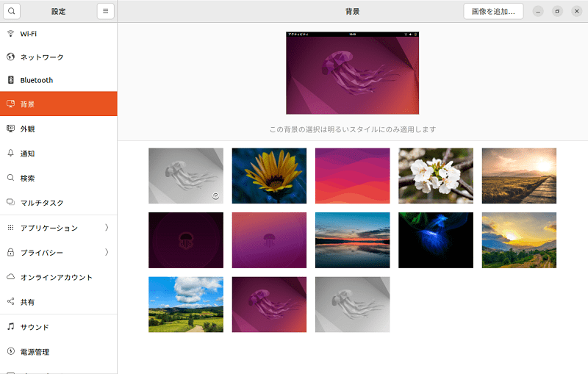
Task: Choose the white cherry blossom wallpaper
Action: tap(436, 176)
